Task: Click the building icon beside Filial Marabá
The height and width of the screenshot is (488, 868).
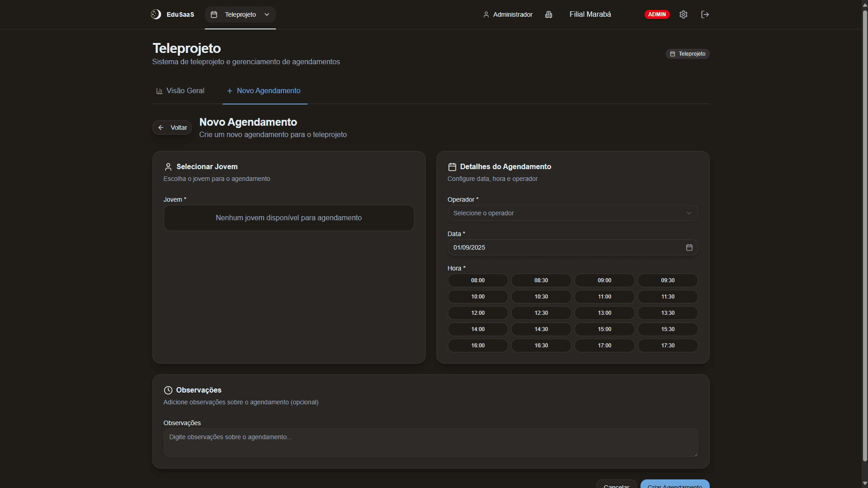Action: [x=549, y=14]
